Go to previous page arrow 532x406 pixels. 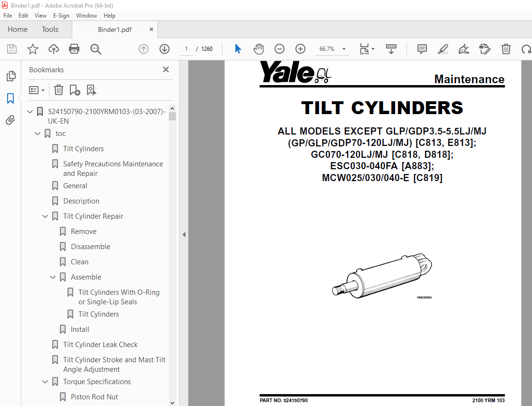point(144,49)
